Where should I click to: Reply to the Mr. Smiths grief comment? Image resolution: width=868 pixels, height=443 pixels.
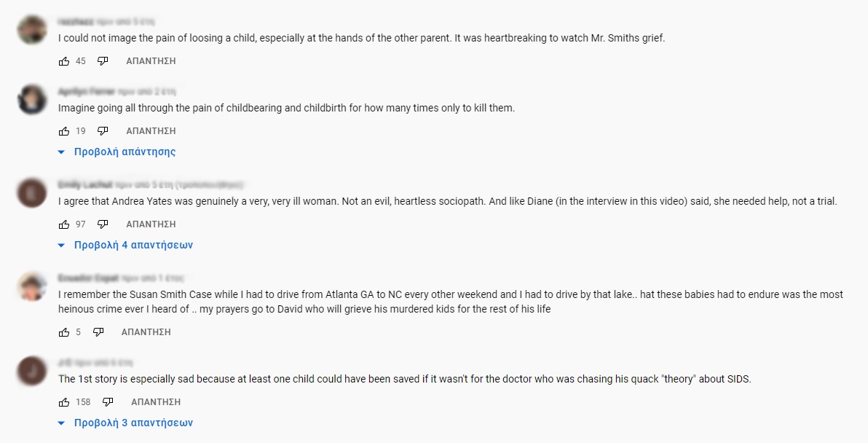coord(151,61)
